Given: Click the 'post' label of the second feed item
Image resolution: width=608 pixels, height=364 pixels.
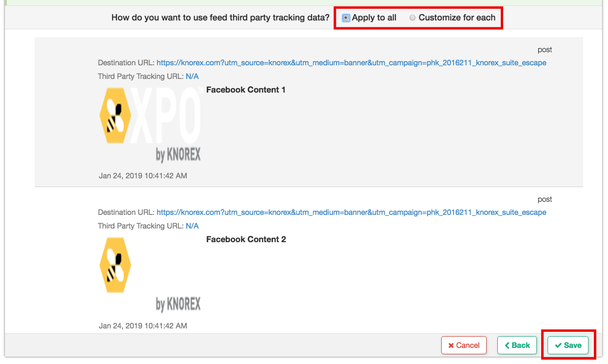Looking at the screenshot, I should [545, 199].
